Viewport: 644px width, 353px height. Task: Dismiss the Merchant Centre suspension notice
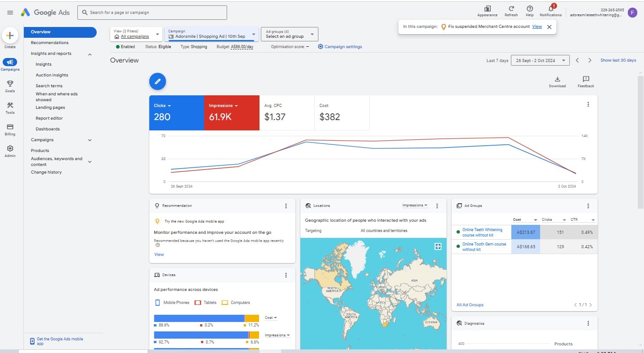(x=549, y=27)
